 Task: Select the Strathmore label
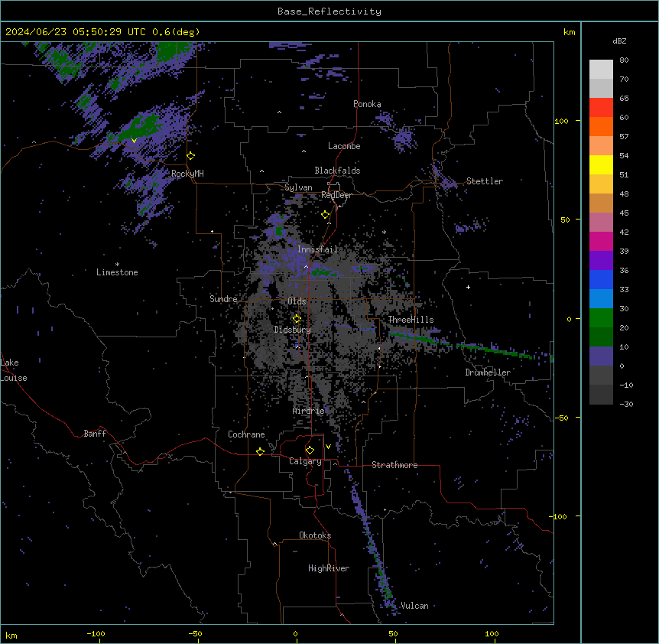click(394, 465)
